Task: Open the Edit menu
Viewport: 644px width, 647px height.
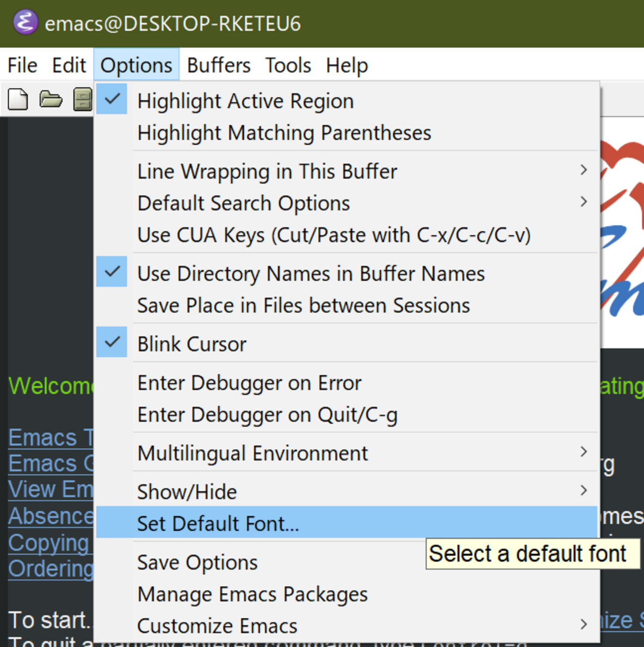Action: [69, 65]
